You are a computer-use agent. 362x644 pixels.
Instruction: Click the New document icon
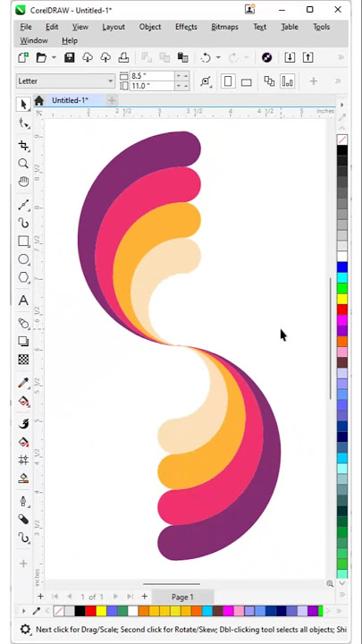[23, 57]
